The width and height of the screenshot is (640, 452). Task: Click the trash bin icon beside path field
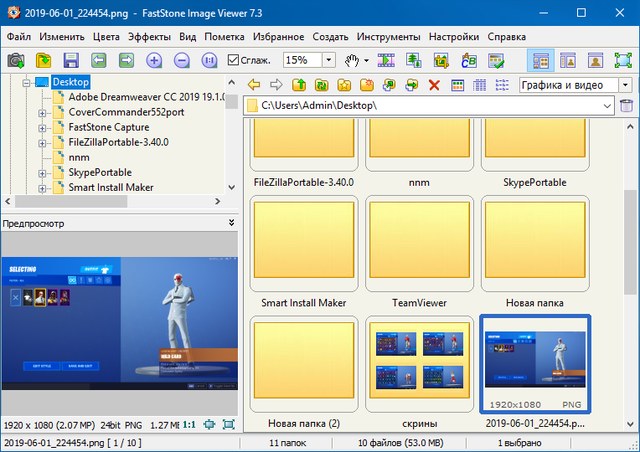[627, 106]
